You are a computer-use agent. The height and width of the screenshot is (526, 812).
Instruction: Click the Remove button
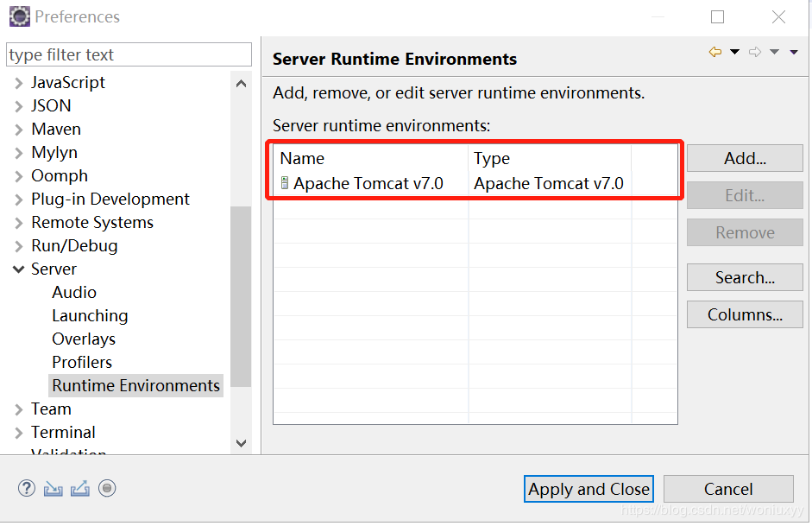[x=745, y=232]
